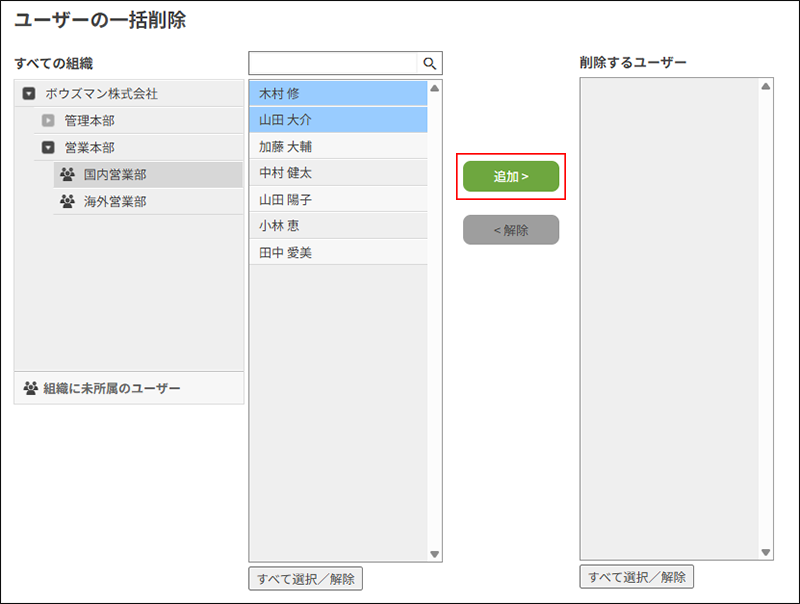Select 加藤 大輔 from the user list

(x=330, y=146)
